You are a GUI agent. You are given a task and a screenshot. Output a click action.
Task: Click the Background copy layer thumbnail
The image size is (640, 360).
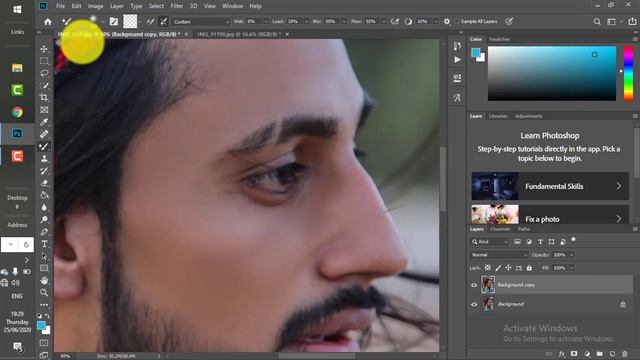coord(488,285)
